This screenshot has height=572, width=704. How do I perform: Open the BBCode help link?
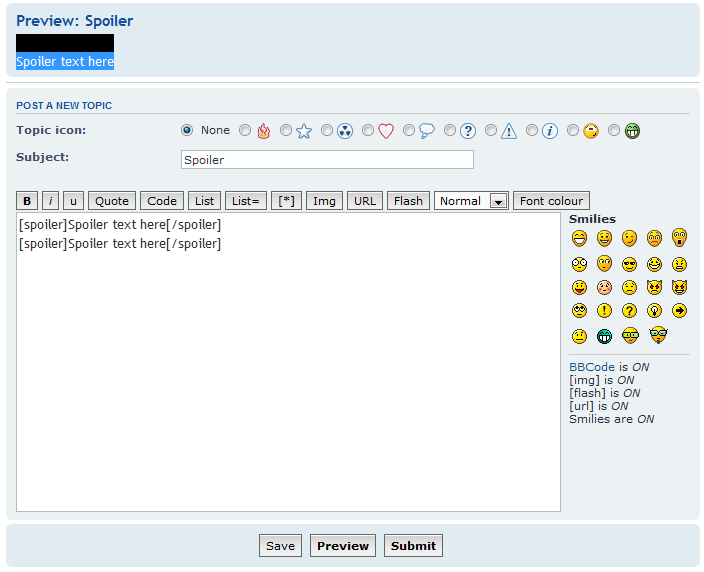coord(592,367)
